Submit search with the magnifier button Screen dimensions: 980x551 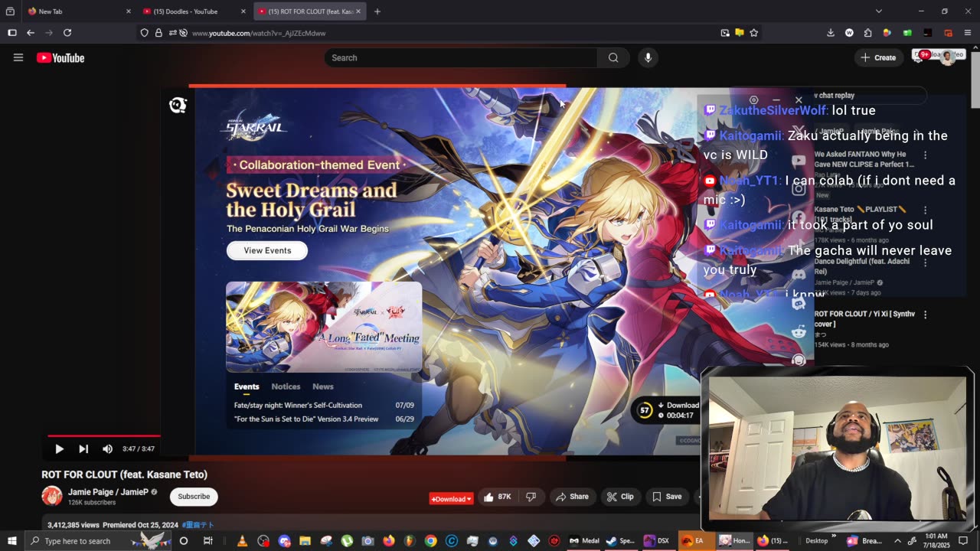613,57
